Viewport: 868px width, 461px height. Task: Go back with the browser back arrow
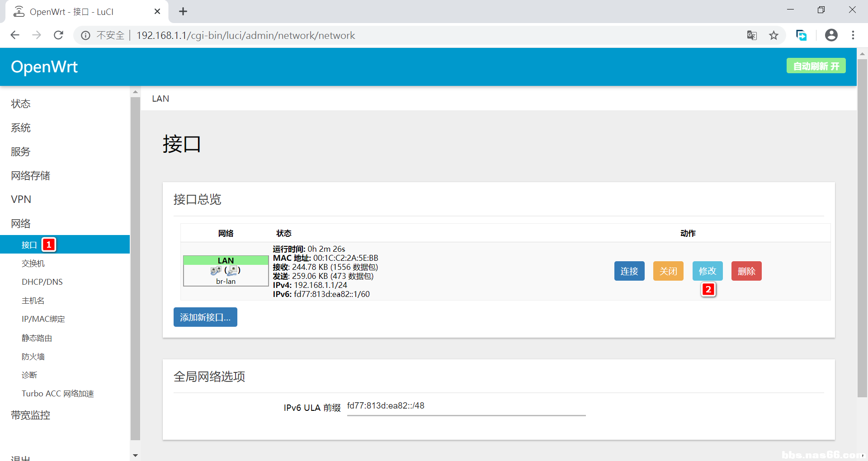(15, 35)
